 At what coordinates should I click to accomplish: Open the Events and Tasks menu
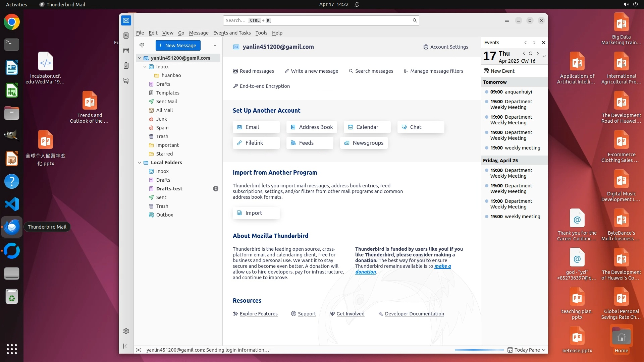point(232,33)
